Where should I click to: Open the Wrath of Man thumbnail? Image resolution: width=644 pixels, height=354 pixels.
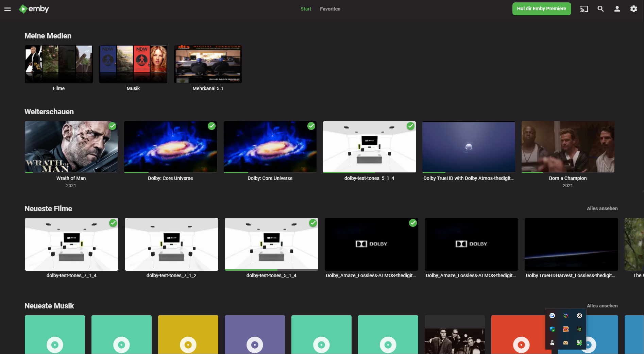[71, 147]
